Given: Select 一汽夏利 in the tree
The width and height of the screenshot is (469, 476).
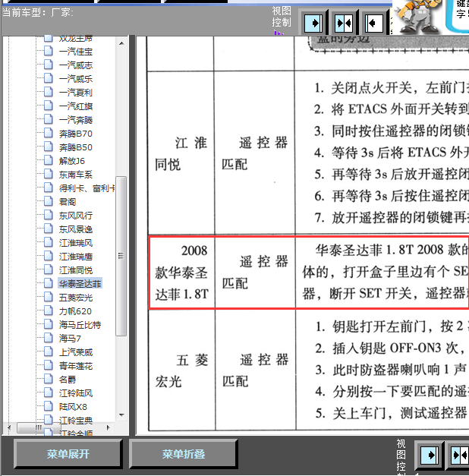Looking at the screenshot, I should (76, 93).
